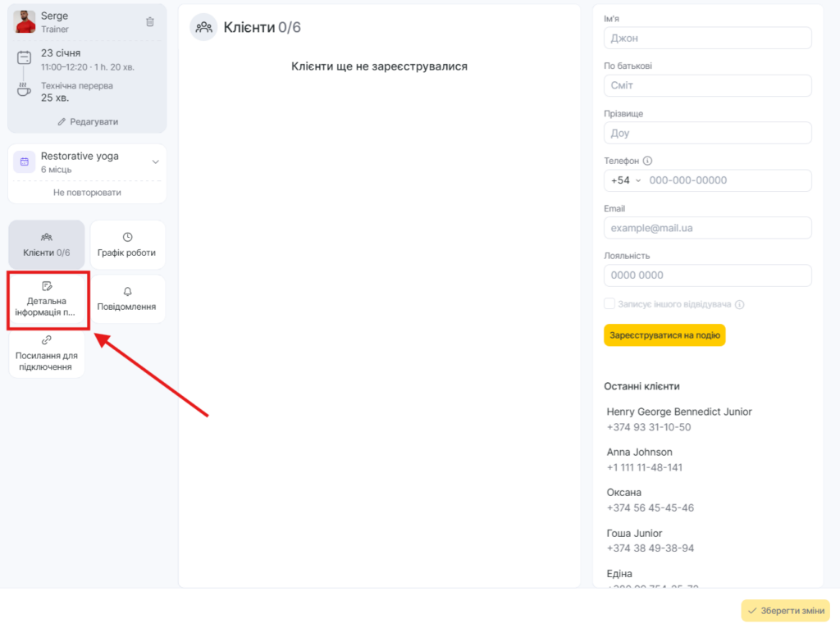Click the Зареєструватися на подію button

click(664, 335)
